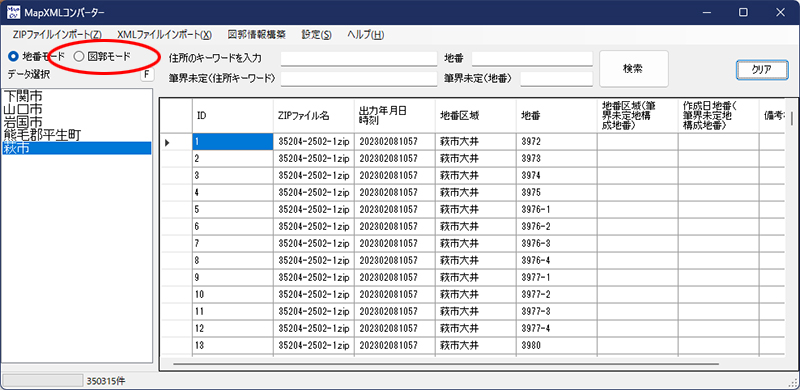Focus the 住所のキーワードを入力 text field
Image resolution: width=800 pixels, height=390 pixels.
tap(359, 58)
